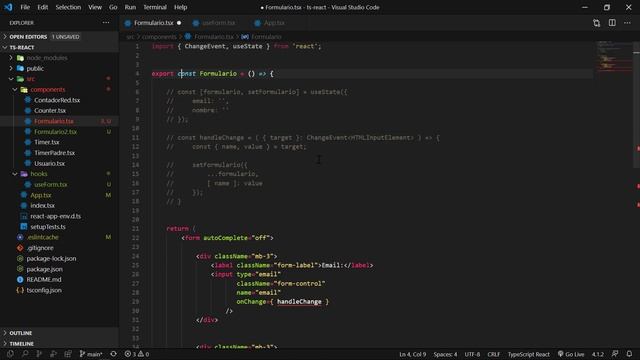Open Formulario2.tsx in the explorer

click(x=56, y=132)
